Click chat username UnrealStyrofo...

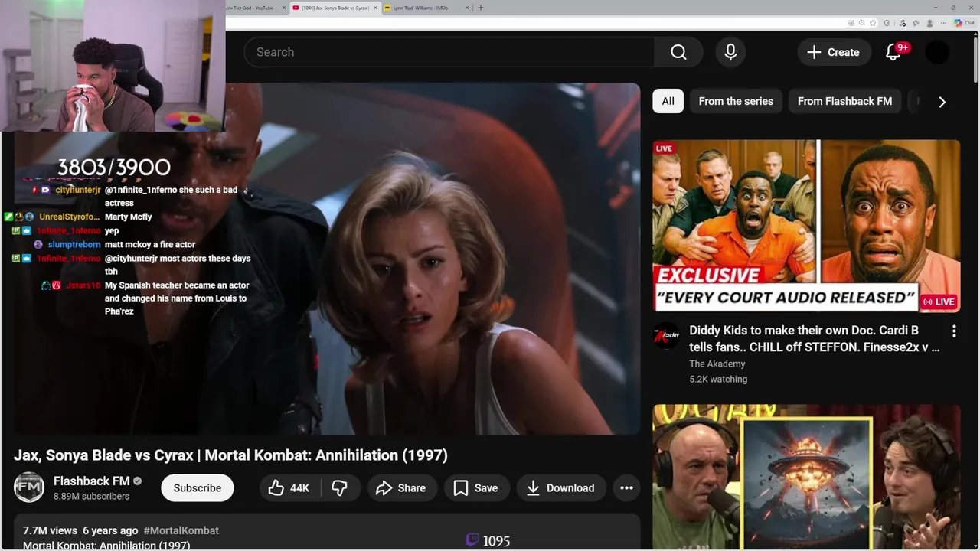(69, 217)
